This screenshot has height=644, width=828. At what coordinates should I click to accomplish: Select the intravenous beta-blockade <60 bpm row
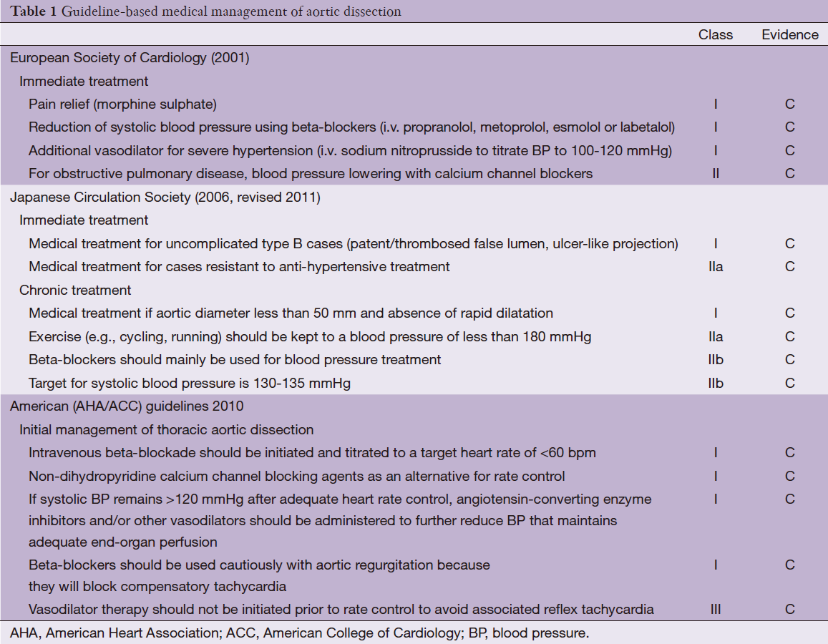[x=312, y=453]
